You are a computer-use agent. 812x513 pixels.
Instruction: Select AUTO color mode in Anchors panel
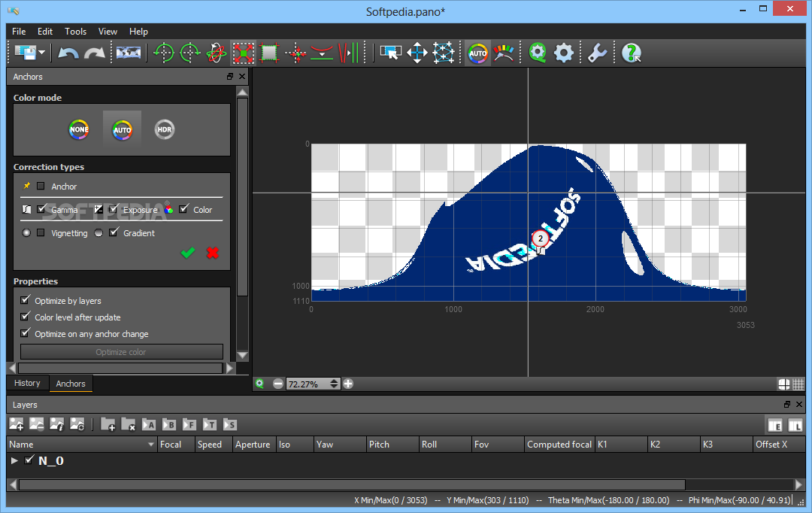(123, 129)
